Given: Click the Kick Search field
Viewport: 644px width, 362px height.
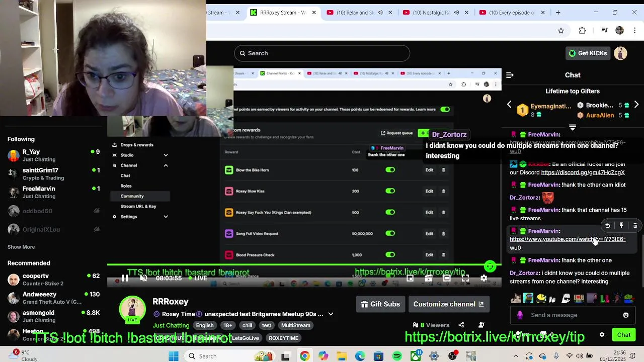Looking at the screenshot, I should 322,53.
